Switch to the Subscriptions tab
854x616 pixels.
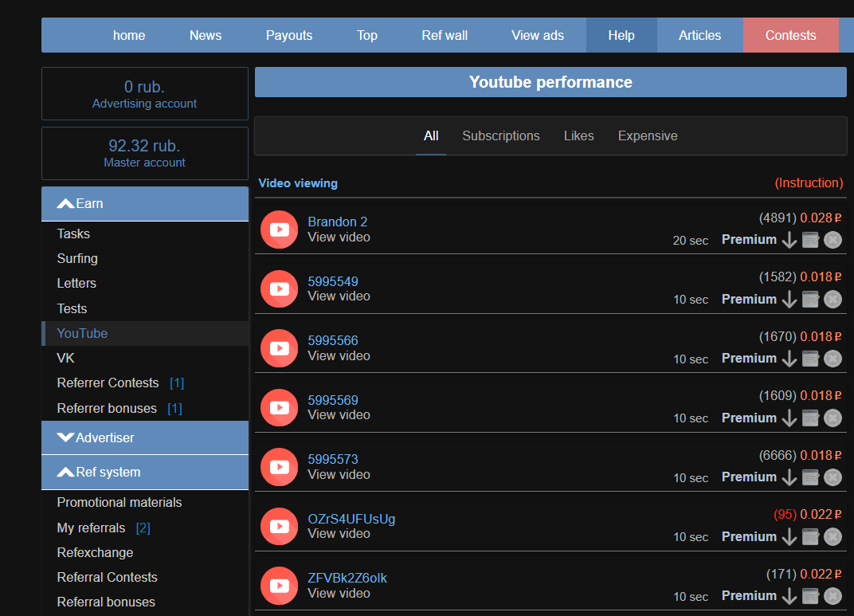tap(501, 136)
